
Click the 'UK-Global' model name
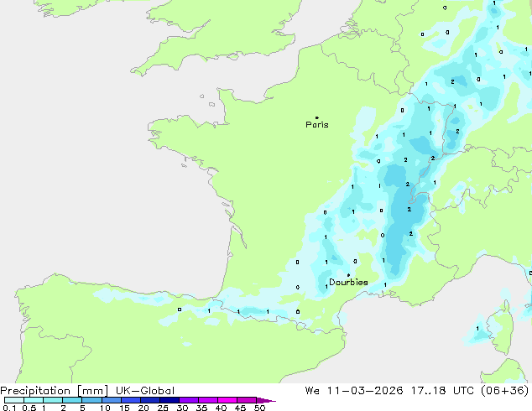click(x=145, y=391)
